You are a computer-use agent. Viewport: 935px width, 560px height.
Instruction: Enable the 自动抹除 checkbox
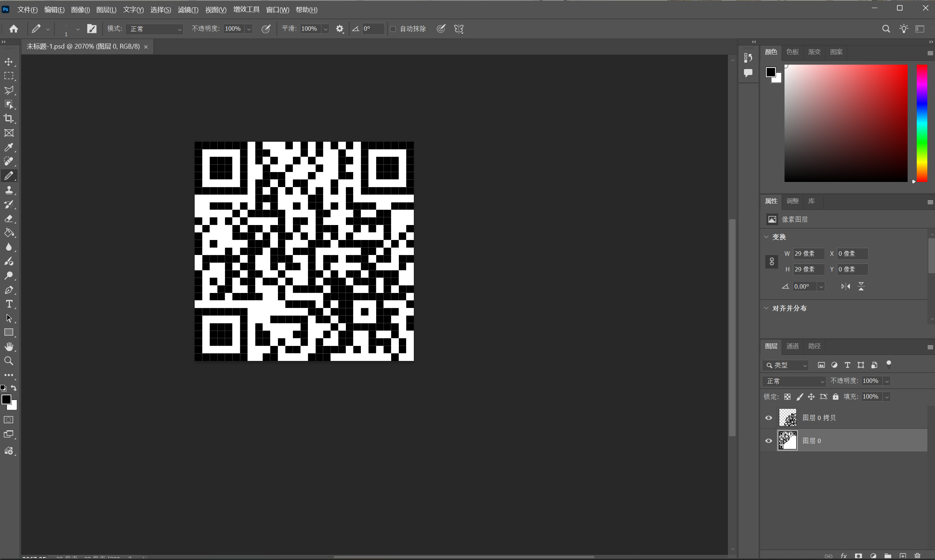click(x=393, y=29)
